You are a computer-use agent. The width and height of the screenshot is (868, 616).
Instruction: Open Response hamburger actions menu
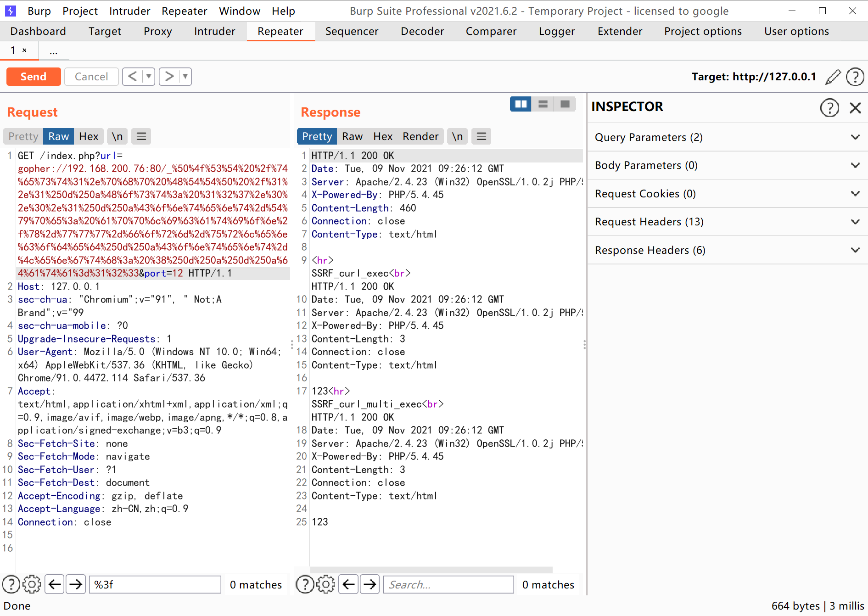[x=482, y=136]
